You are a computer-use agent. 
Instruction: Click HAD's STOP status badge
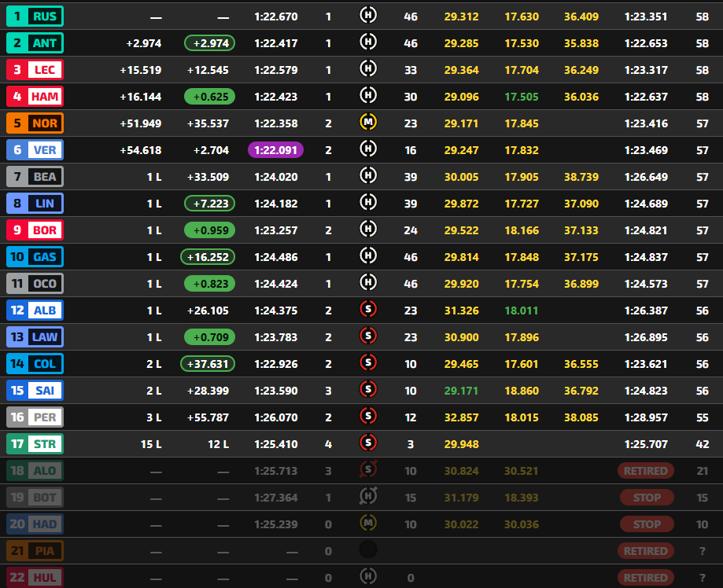(647, 524)
